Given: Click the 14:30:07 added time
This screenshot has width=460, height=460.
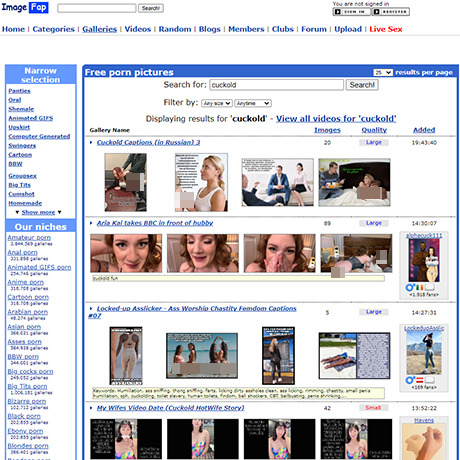Looking at the screenshot, I should pos(424,223).
